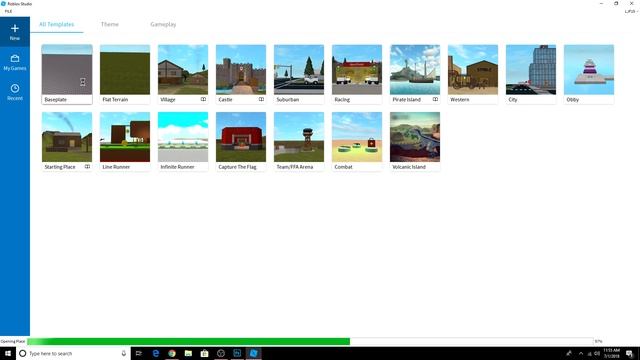This screenshot has width=640, height=360.
Task: Select the Line Runner template
Action: coord(125,142)
